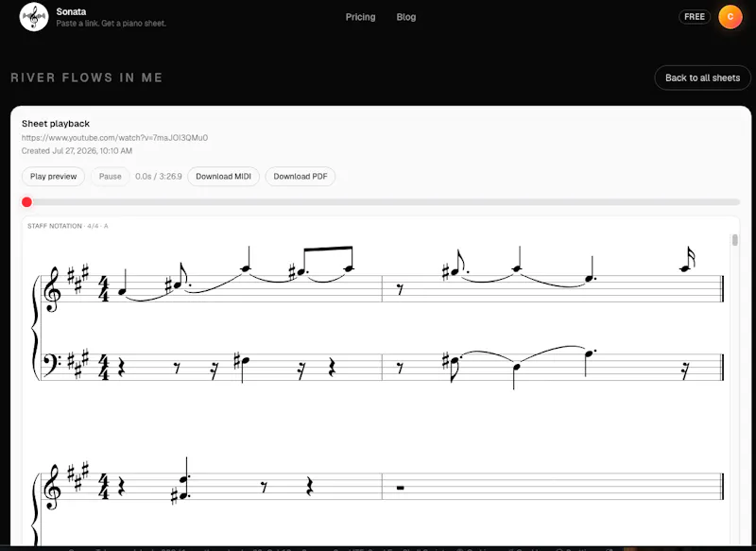Pause the sheet playback
Image resolution: width=756 pixels, height=551 pixels.
(x=110, y=177)
